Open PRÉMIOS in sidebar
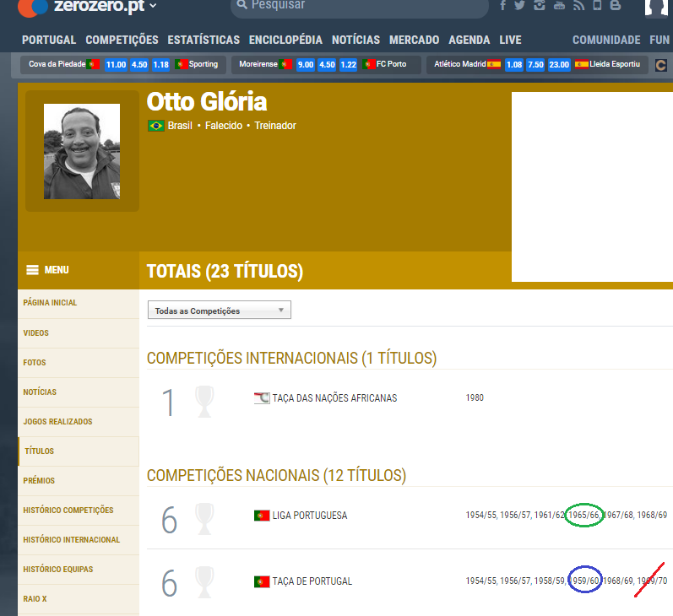This screenshot has width=673, height=616. coord(79,481)
